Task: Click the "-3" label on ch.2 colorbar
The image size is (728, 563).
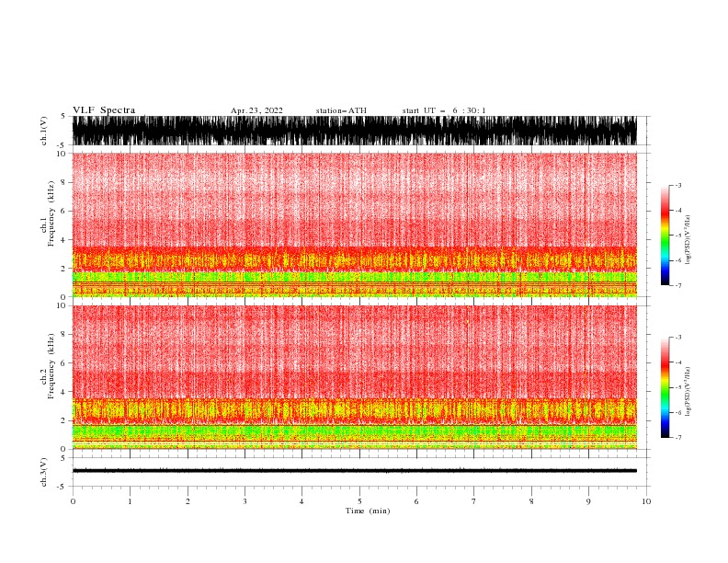Action: pyautogui.click(x=678, y=338)
